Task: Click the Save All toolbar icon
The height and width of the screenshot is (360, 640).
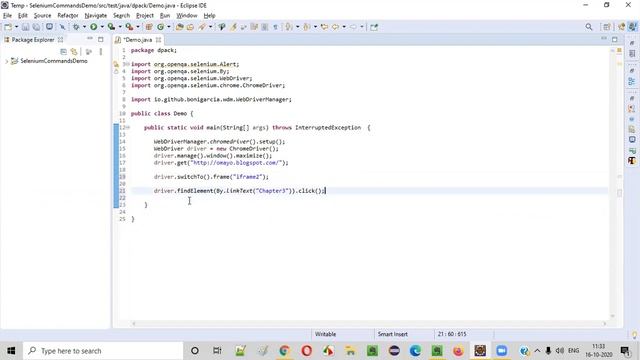Action: [36, 27]
